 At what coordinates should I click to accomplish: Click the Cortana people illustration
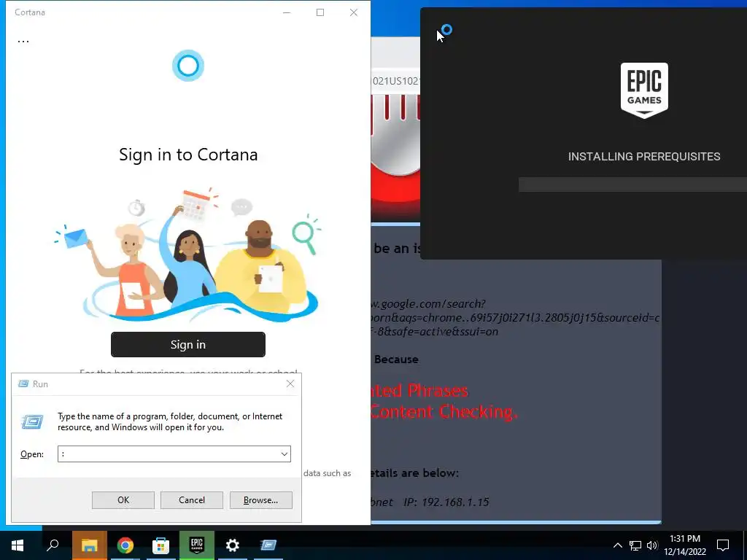pos(187,256)
